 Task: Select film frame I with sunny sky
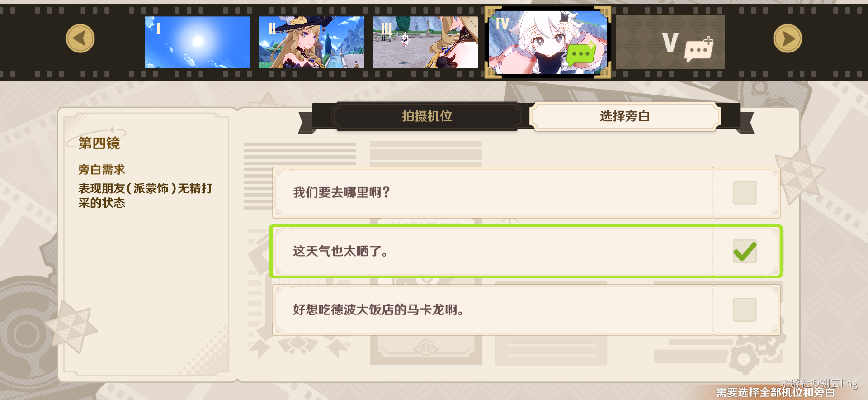point(198,42)
